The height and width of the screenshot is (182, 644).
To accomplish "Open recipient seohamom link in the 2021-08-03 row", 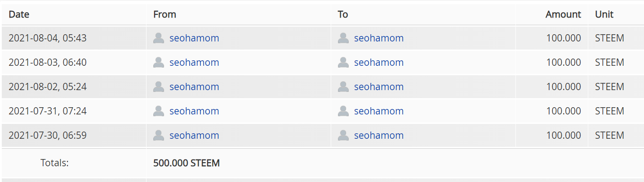I will click(x=379, y=63).
